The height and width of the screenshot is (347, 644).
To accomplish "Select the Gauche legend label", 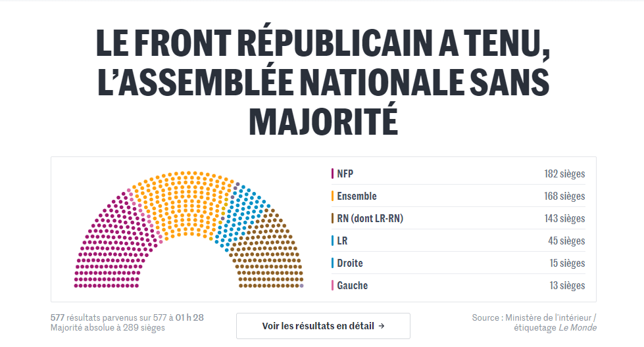I will tap(353, 285).
